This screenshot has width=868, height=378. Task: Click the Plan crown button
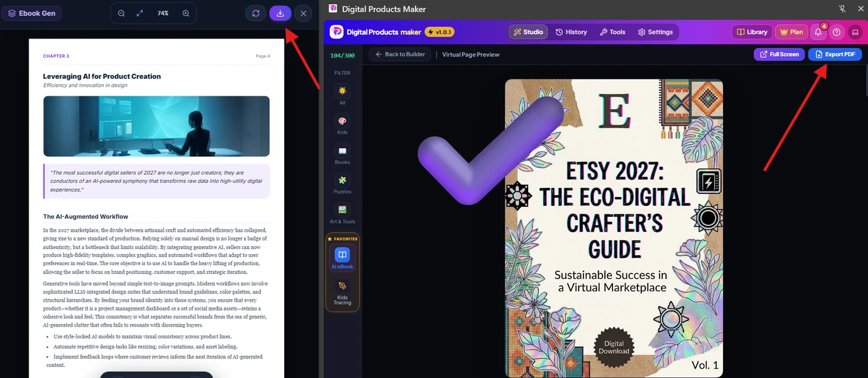coord(791,32)
